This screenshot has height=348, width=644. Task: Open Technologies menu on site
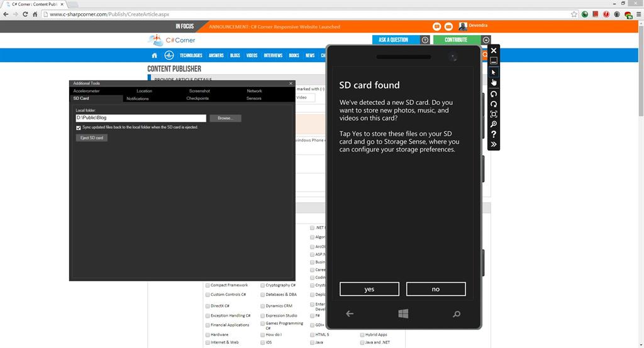coord(191,55)
